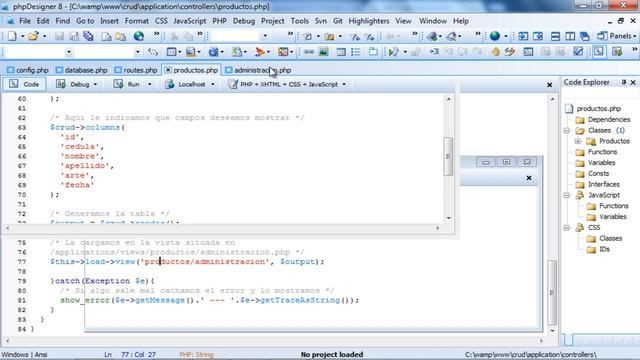Click the 'fecha' string on line 69
The image size is (640, 360).
click(x=78, y=185)
